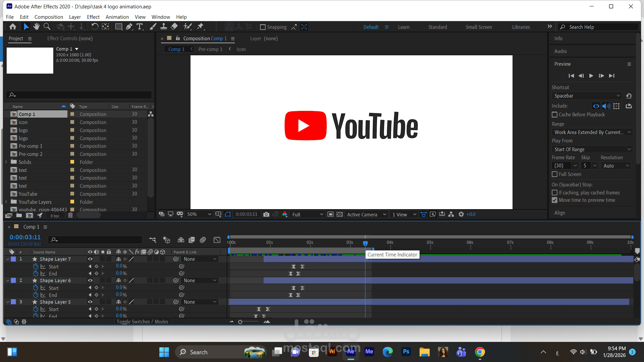
Task: Activate the Zoom tool
Action: coord(47,26)
